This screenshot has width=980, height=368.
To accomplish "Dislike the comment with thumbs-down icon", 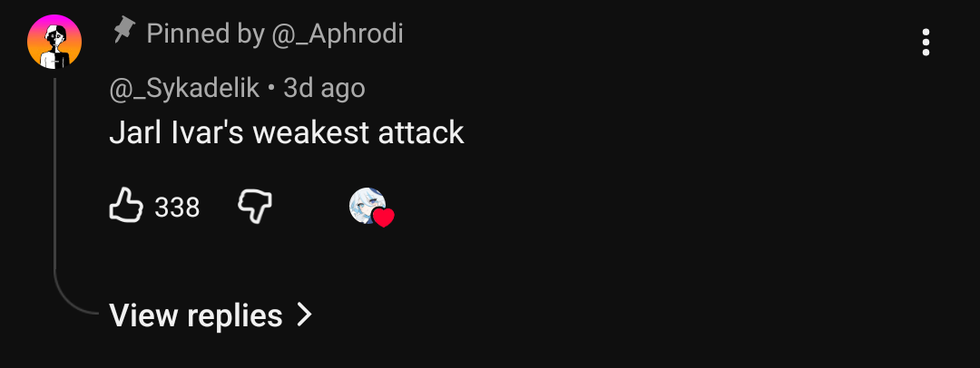I will coord(255,207).
